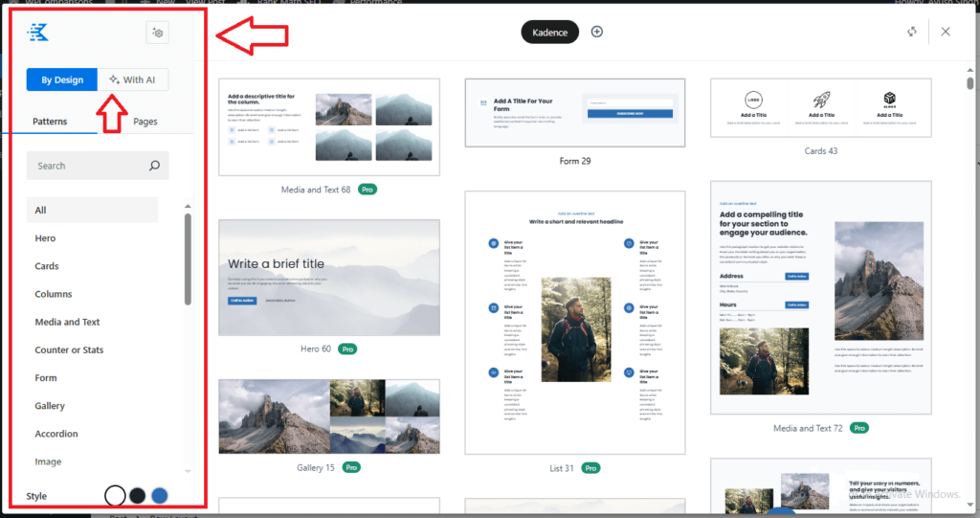Select the By Design mode
The image size is (980, 518).
pos(62,79)
